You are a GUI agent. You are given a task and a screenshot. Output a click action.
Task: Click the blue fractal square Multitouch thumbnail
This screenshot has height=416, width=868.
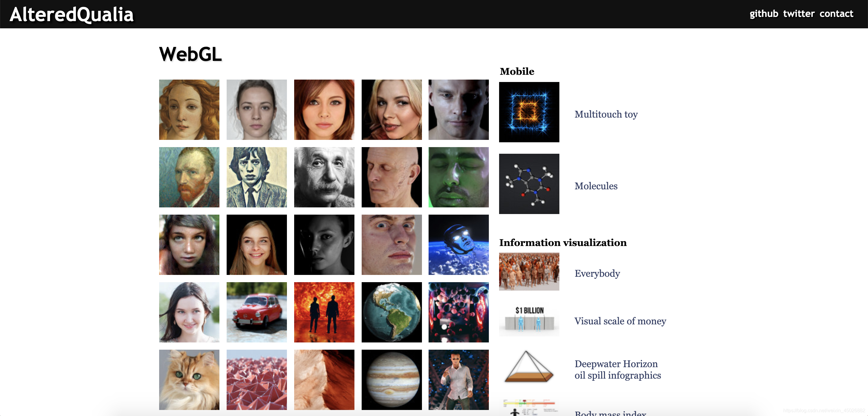[x=529, y=112]
